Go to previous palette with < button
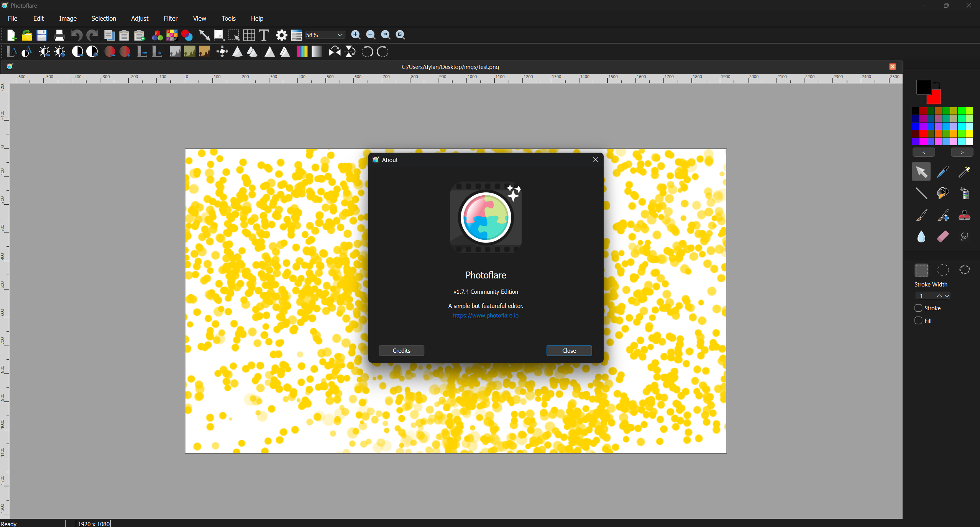The image size is (980, 527). 924,152
